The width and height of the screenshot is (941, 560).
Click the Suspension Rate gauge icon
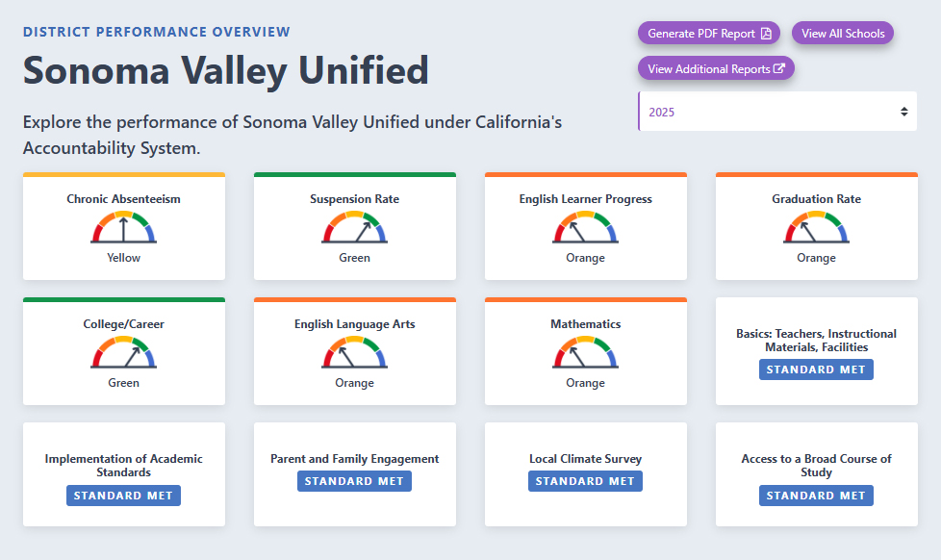(354, 228)
